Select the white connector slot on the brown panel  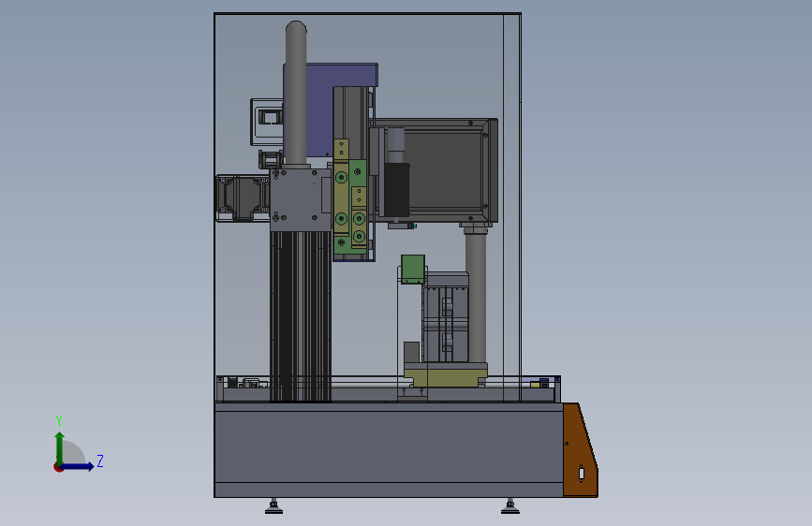582,474
